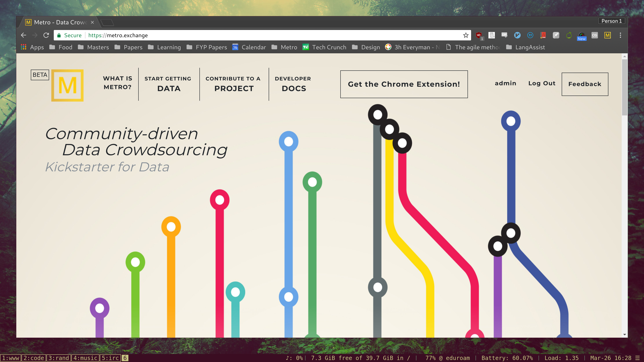Click the Calendar bookmark icon
Viewport: 644px width, 362px height.
coord(235,47)
